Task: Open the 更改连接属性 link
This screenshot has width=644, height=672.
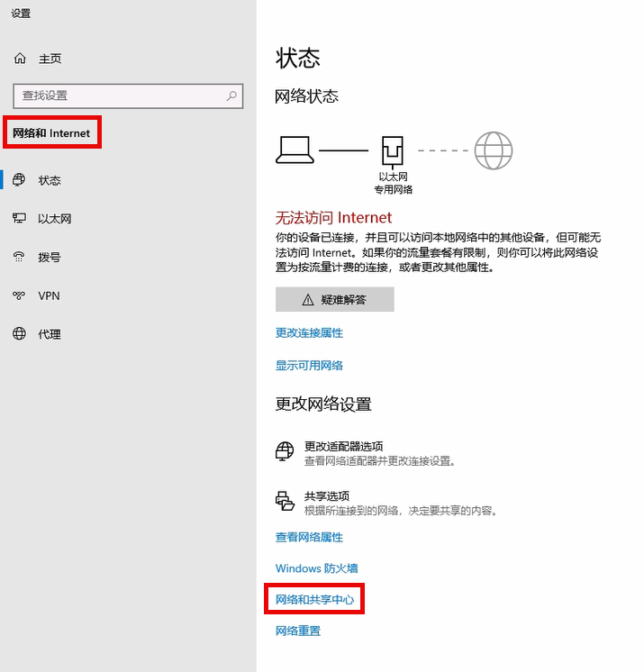Action: point(309,333)
